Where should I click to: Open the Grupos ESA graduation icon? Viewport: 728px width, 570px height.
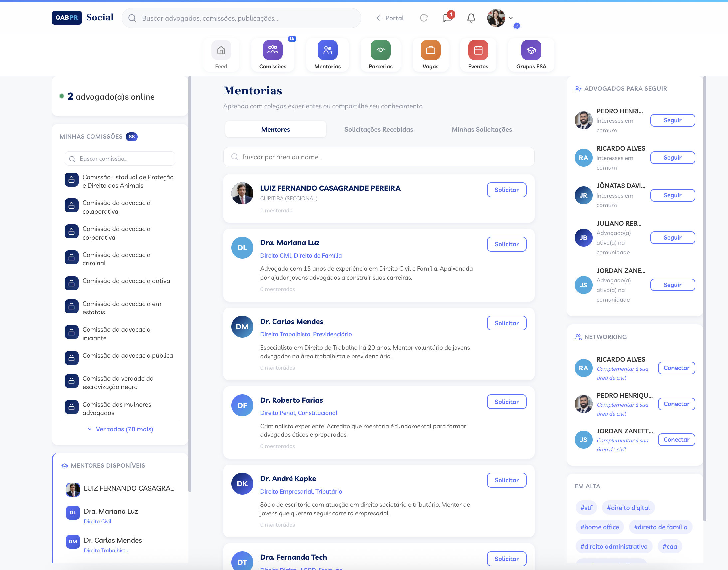click(x=531, y=50)
